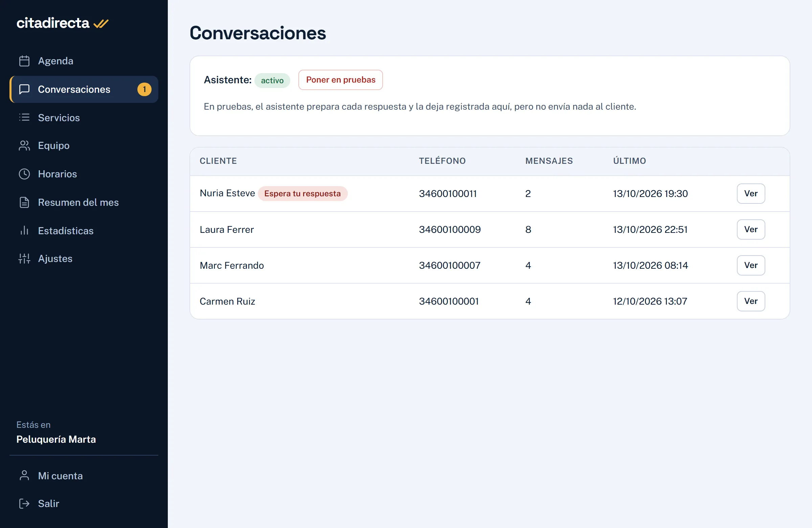Click the date 12/10/2026 13:07
The image size is (812, 528).
pos(650,301)
